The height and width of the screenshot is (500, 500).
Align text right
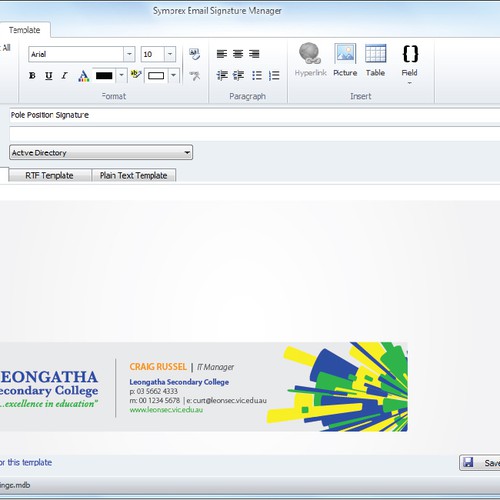254,54
